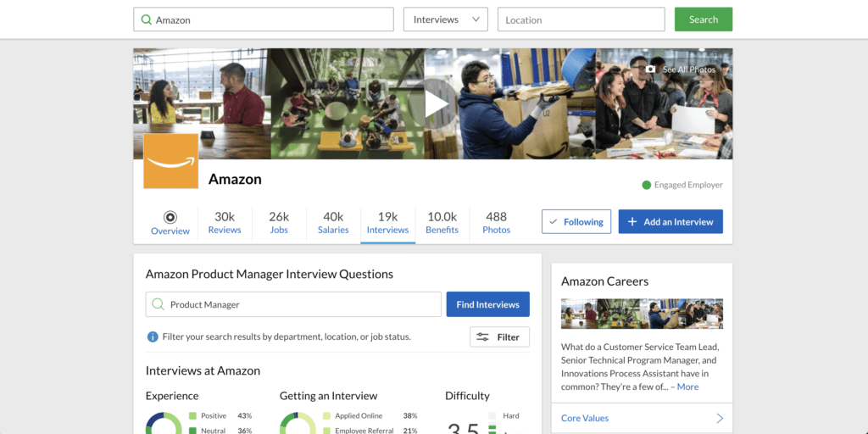The width and height of the screenshot is (868, 434).
Task: Open the Filter options button
Action: 499,337
